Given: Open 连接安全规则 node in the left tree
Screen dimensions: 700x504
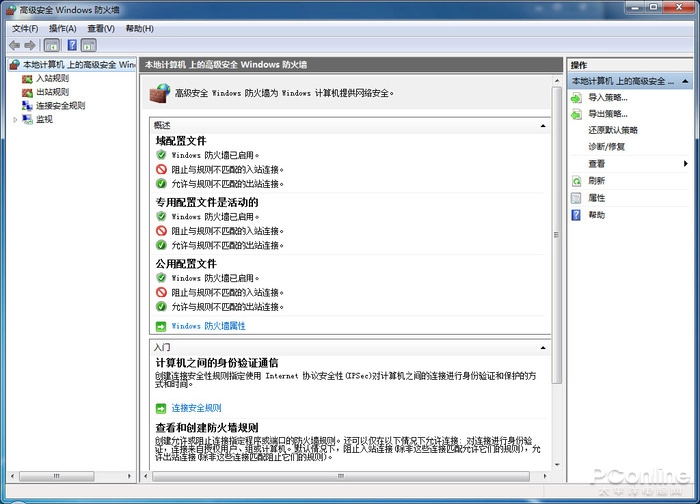Looking at the screenshot, I should 60,105.
